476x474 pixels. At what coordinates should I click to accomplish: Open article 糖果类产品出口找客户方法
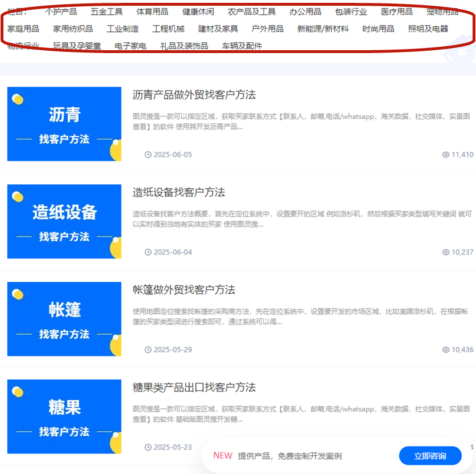coord(194,387)
